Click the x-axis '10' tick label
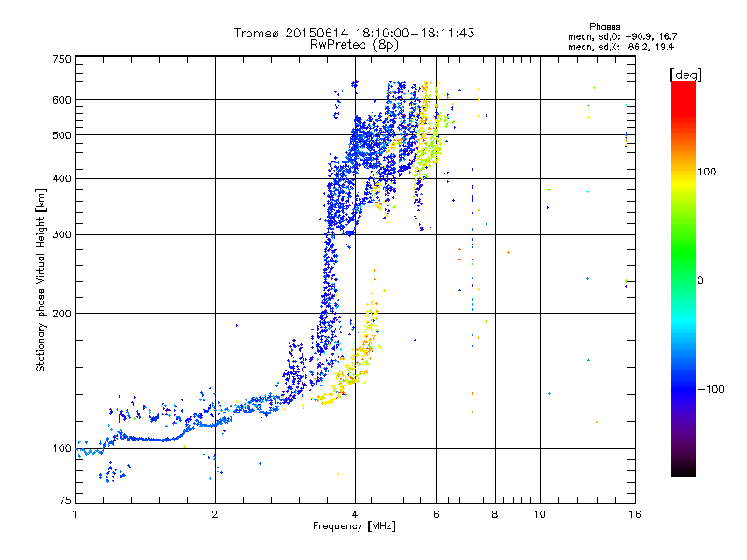Screen dimensions: 747x560 click(x=540, y=514)
